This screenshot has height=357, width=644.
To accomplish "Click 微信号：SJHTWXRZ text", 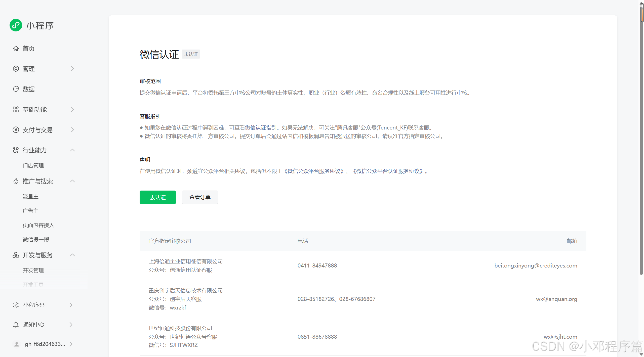I will pyautogui.click(x=173, y=345).
